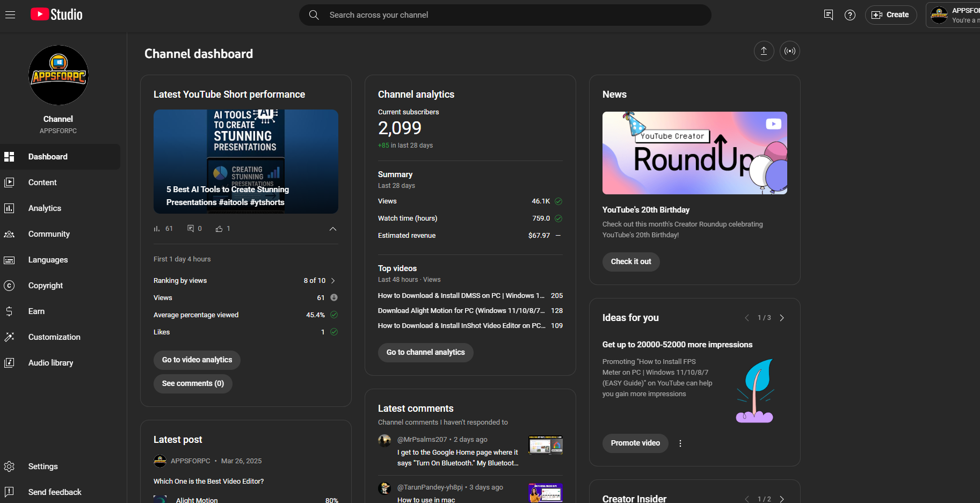Click the APPSFORPC channel avatar in sidebar

coord(58,75)
